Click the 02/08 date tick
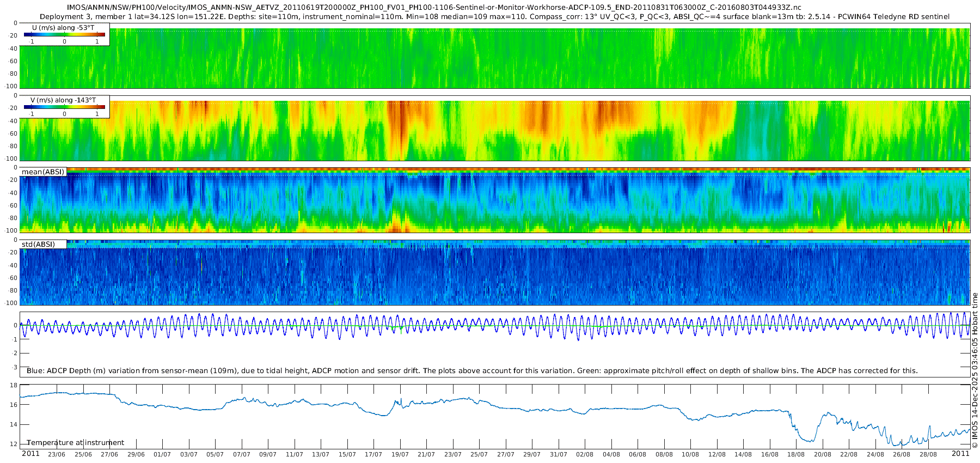Image resolution: width=980 pixels, height=463 pixels. point(585,454)
